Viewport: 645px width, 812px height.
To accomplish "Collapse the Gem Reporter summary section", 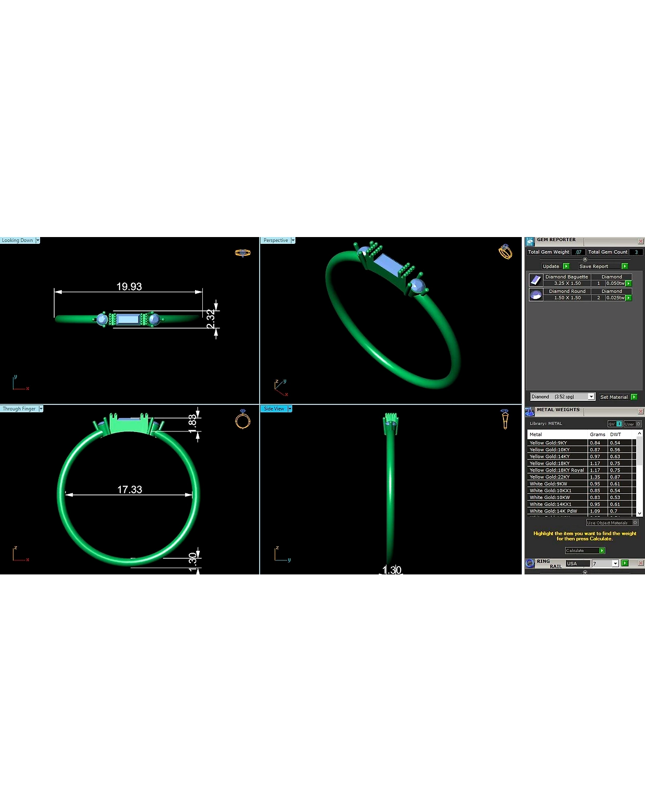I will [585, 259].
